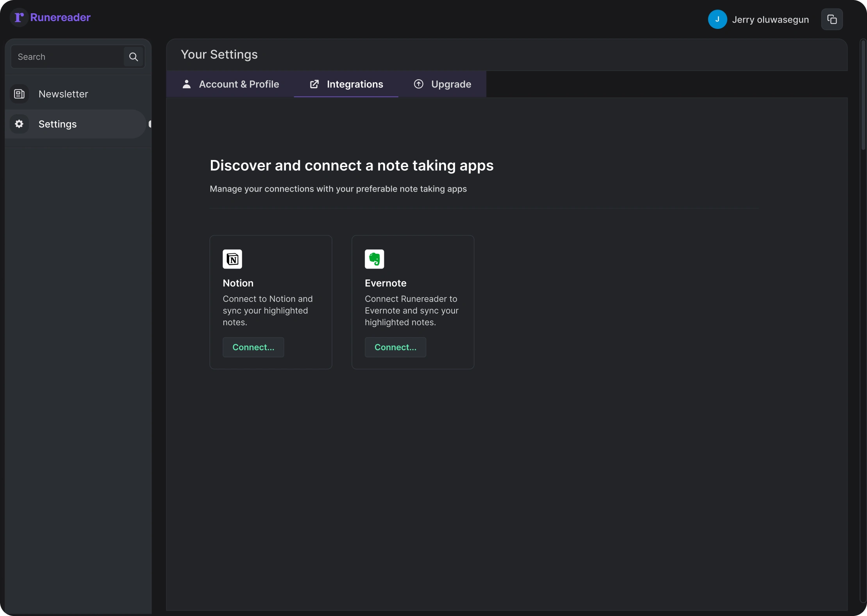The height and width of the screenshot is (616, 867).
Task: Click the search magnifier icon
Action: 134,57
